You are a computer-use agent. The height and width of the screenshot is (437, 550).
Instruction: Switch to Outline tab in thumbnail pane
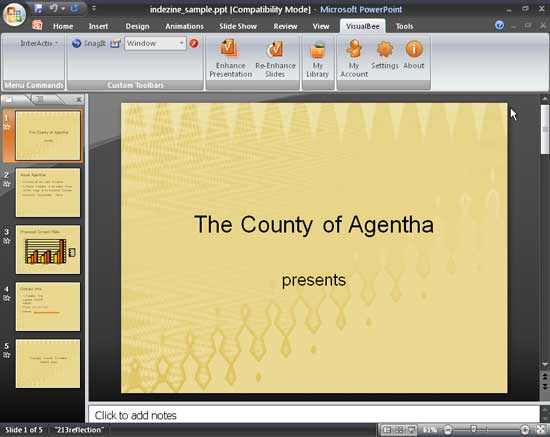click(x=40, y=100)
